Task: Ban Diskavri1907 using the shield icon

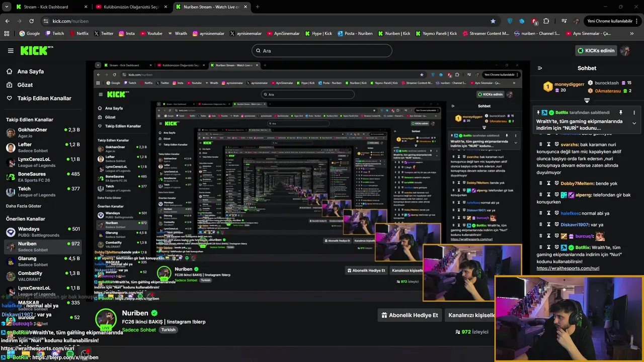Action: pos(556,225)
